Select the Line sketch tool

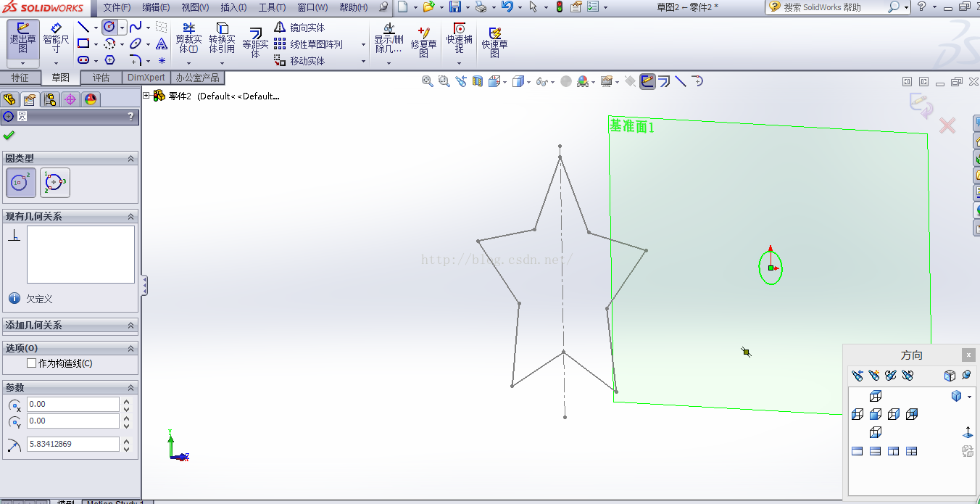click(x=83, y=28)
